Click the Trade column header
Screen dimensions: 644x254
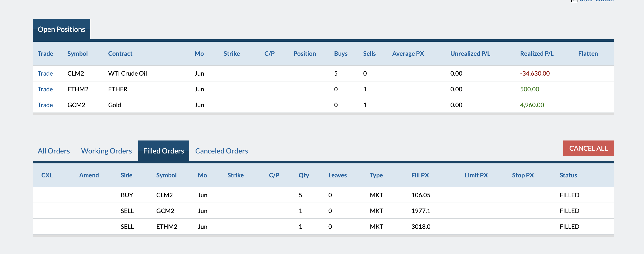45,53
